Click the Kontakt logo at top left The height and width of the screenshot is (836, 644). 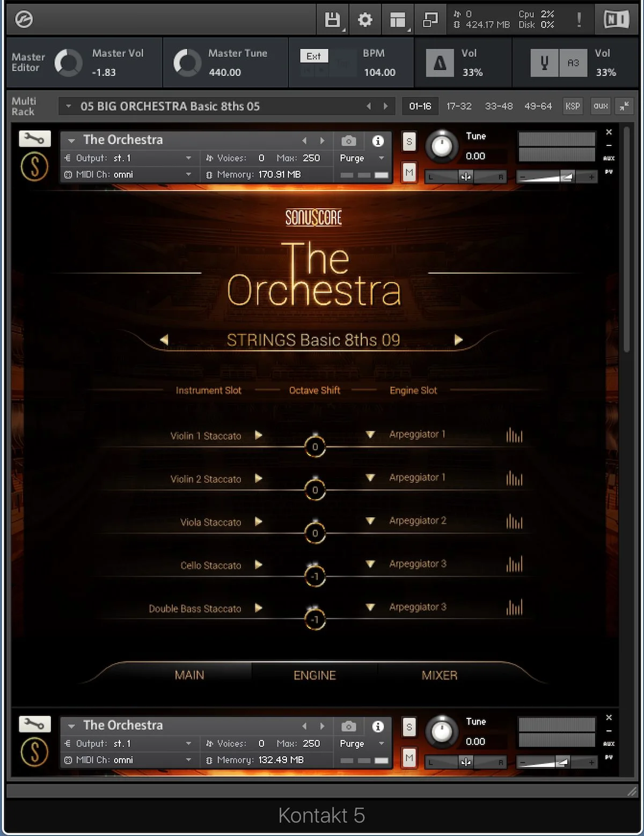tap(24, 20)
